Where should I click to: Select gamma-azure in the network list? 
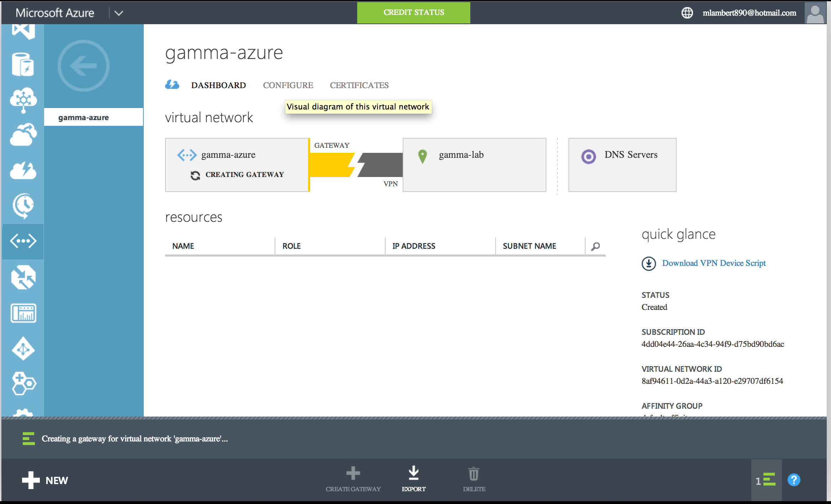tap(84, 117)
